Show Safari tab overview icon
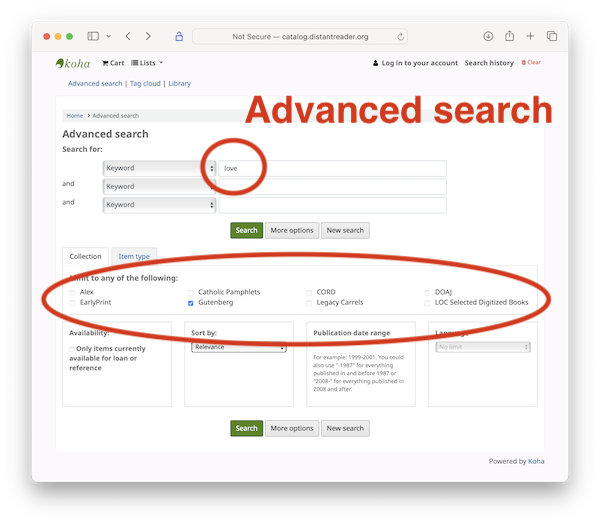Image resolution: width=600 pixels, height=524 pixels. click(552, 36)
